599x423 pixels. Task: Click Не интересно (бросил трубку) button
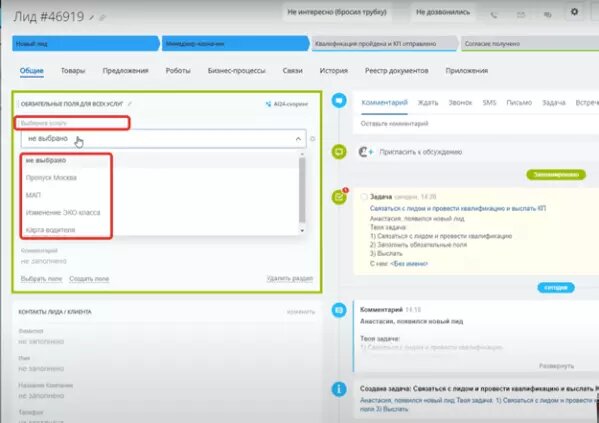(337, 12)
